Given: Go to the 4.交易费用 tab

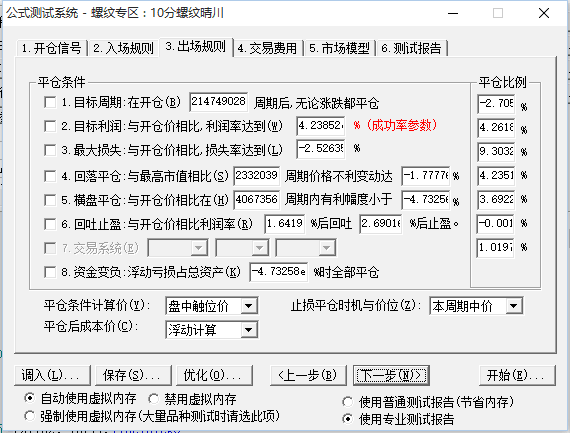Looking at the screenshot, I should (267, 48).
